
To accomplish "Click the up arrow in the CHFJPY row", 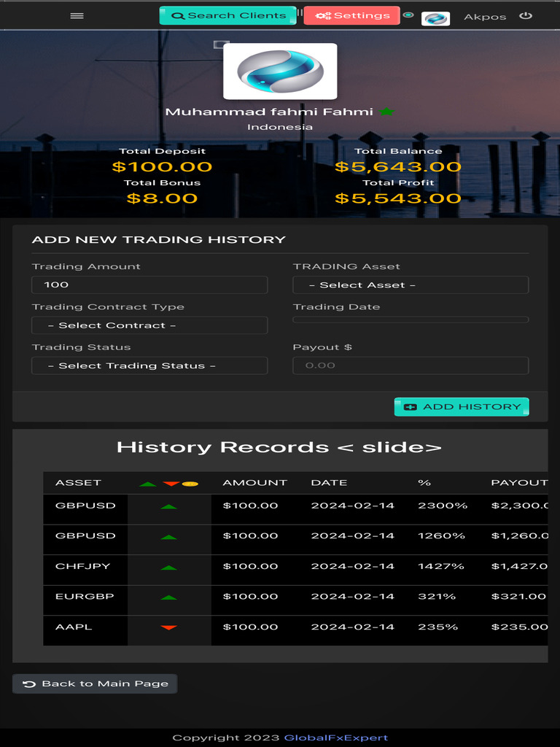I will coord(168,568).
